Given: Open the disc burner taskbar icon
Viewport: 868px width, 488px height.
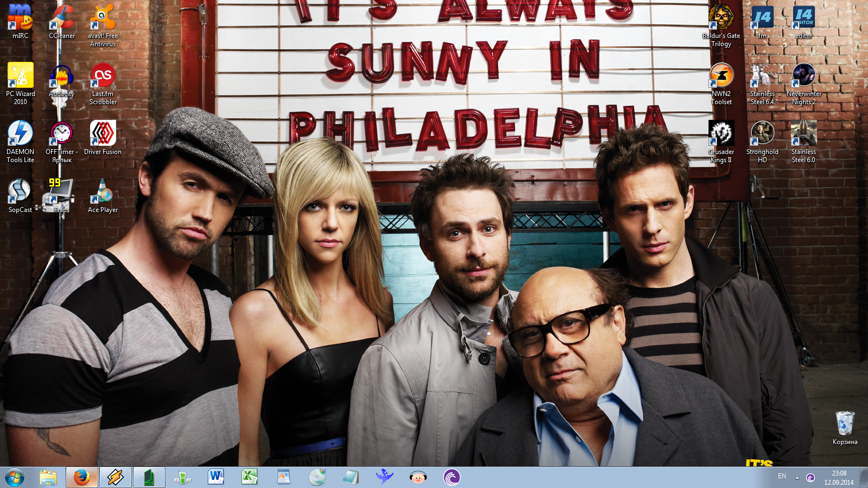Looking at the screenshot, I should [x=317, y=477].
